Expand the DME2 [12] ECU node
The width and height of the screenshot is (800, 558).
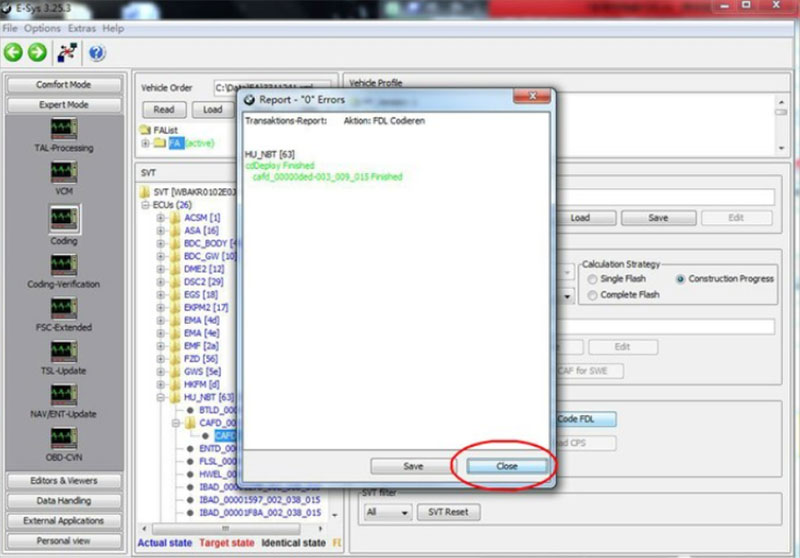(x=161, y=269)
